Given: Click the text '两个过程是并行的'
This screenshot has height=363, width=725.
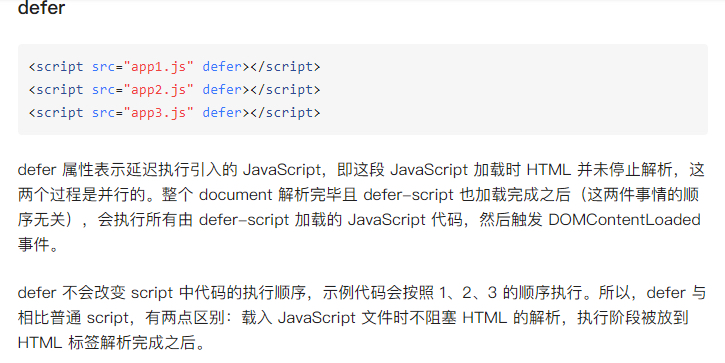Looking at the screenshot, I should coord(81,194).
